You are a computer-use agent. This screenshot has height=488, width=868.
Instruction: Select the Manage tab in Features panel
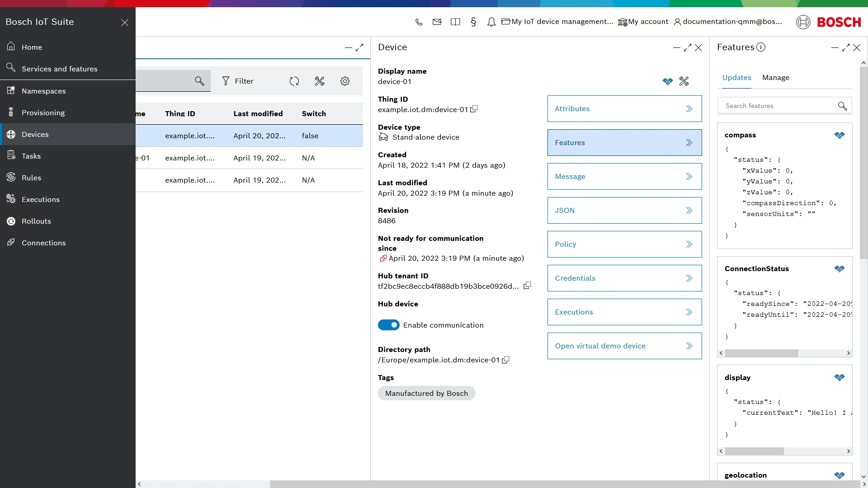[x=776, y=77]
